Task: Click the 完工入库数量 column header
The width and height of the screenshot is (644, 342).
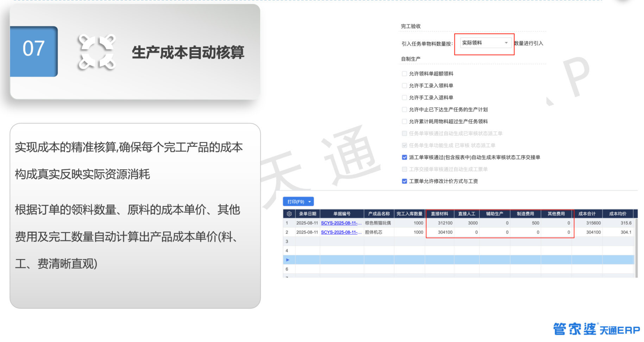Action: pyautogui.click(x=409, y=214)
